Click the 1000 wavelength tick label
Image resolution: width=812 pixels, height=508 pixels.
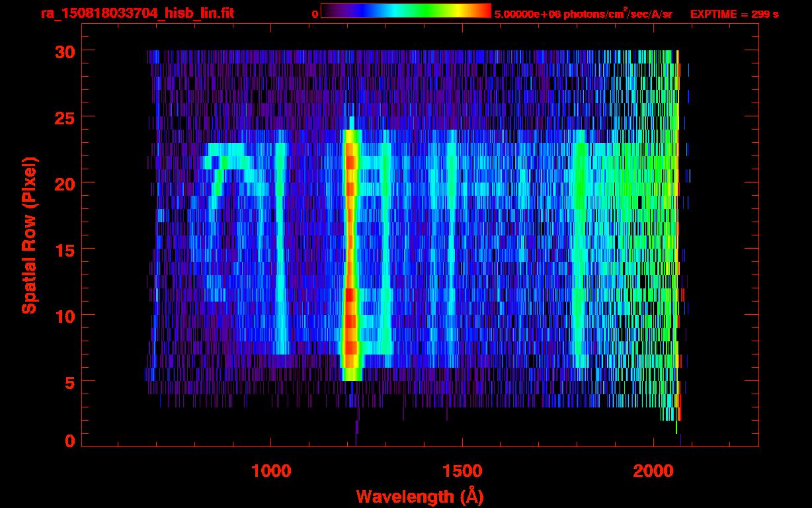tap(271, 471)
